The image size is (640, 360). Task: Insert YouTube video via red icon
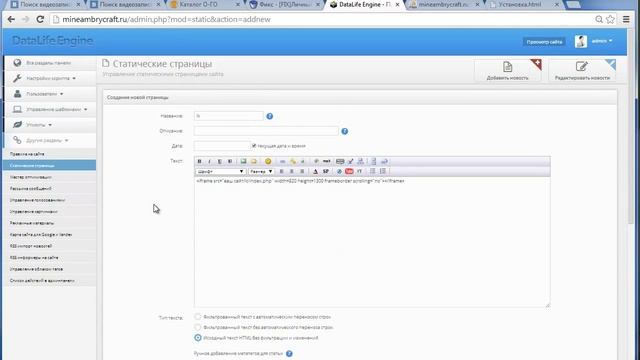point(349,171)
